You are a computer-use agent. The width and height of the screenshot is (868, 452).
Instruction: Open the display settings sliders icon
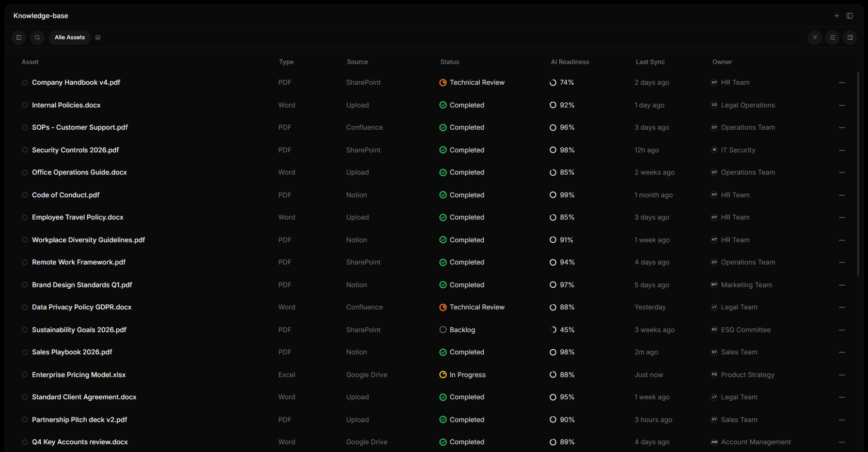tap(832, 38)
